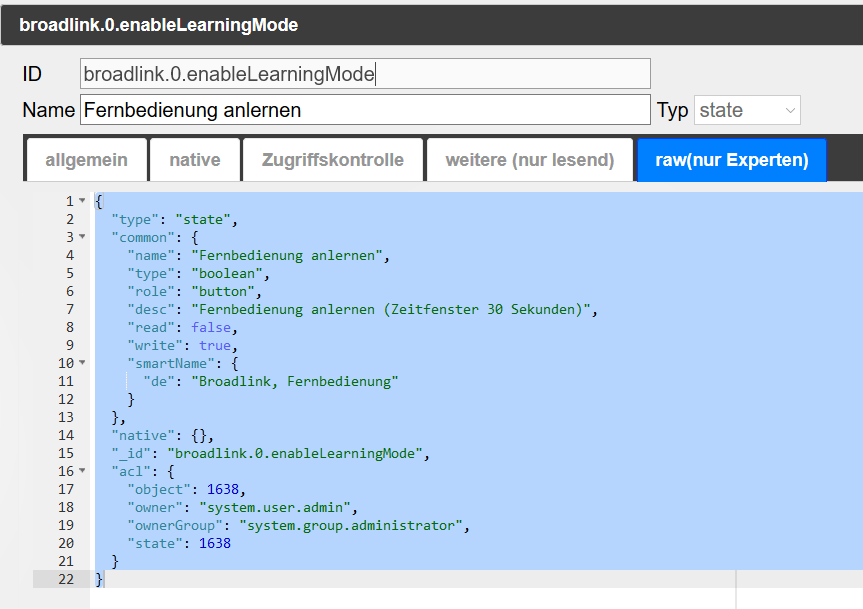Click the "system.group.administrator" value
Image resolution: width=863 pixels, height=609 pixels.
coord(351,525)
